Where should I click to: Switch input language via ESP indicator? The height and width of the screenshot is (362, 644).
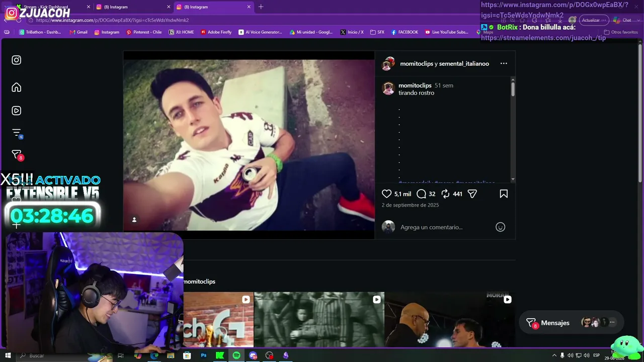pyautogui.click(x=596, y=355)
